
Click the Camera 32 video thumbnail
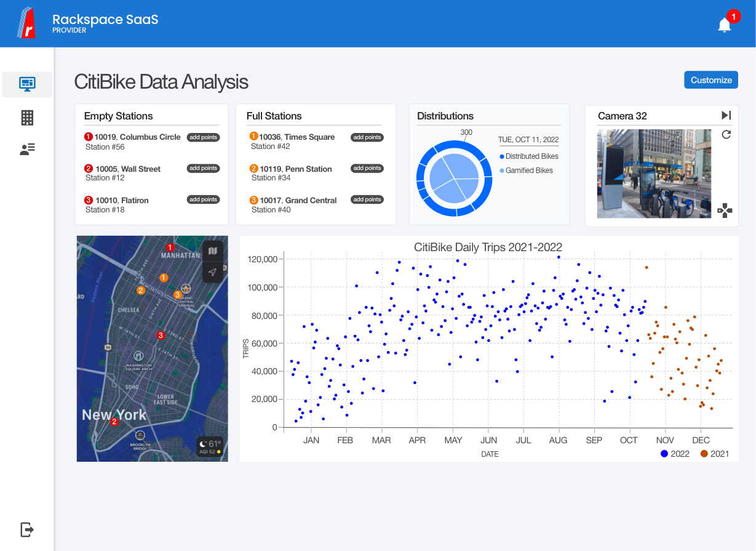pyautogui.click(x=654, y=174)
